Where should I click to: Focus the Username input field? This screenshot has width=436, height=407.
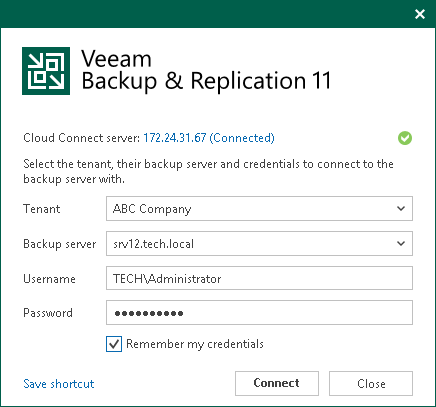click(x=259, y=278)
